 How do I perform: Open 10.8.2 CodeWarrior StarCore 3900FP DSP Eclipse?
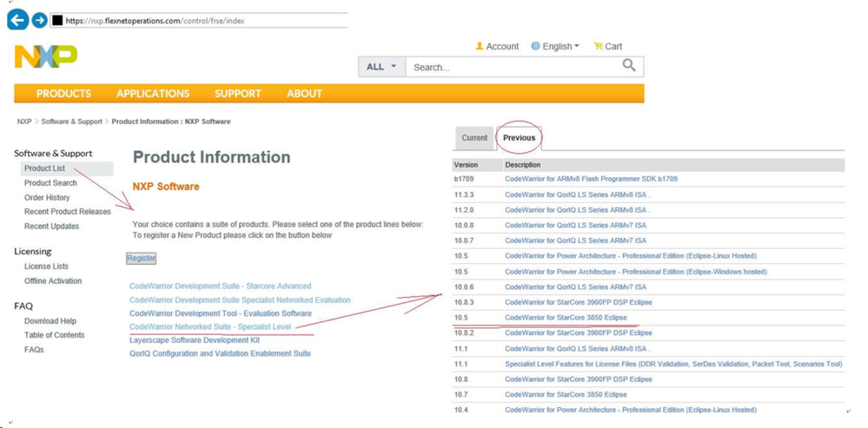tap(579, 333)
